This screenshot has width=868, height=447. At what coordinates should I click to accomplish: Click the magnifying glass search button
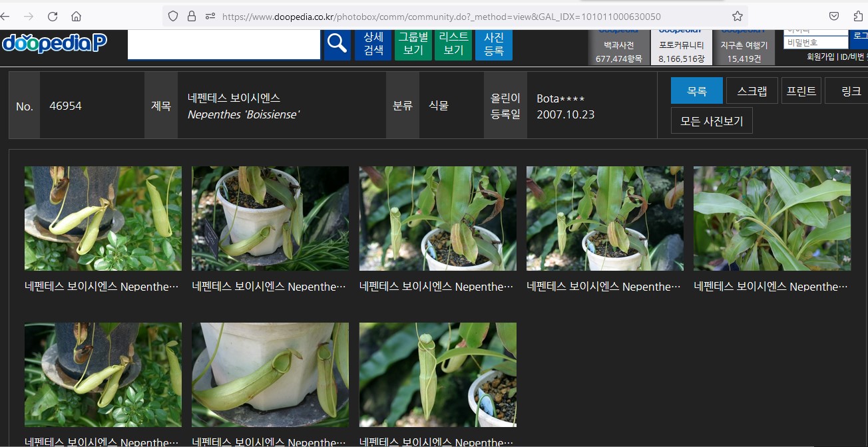pos(337,44)
